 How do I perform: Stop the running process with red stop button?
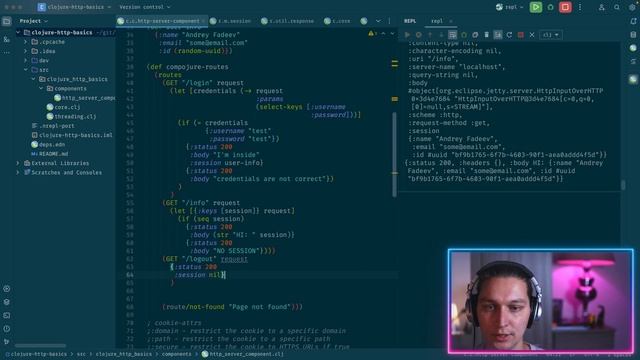click(x=565, y=7)
